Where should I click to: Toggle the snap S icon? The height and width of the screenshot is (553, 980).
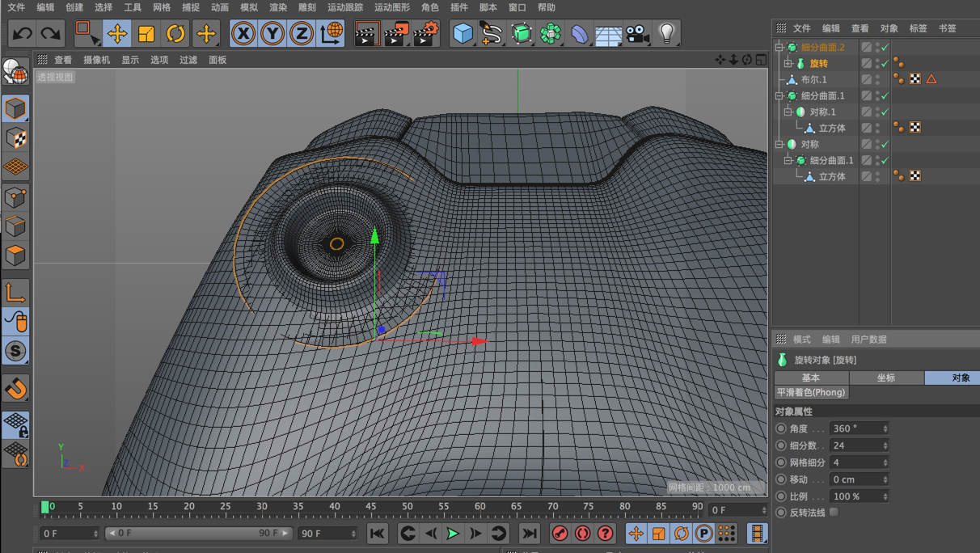(x=15, y=351)
